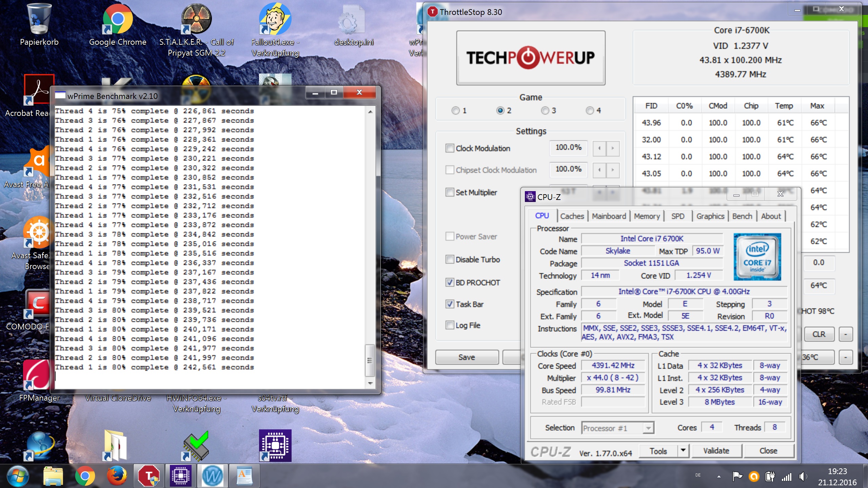868x488 pixels.
Task: Expand the Processor #1 selection dropdown
Action: tap(648, 428)
